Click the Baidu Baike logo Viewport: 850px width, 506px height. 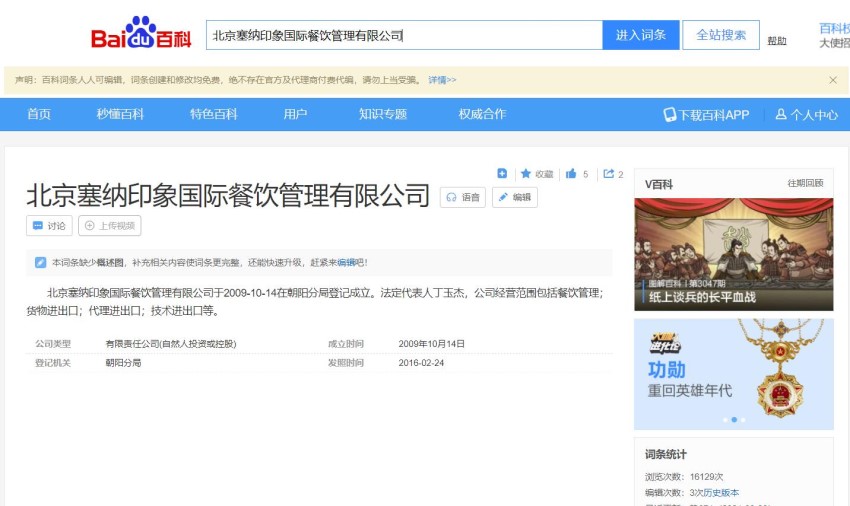[x=141, y=34]
